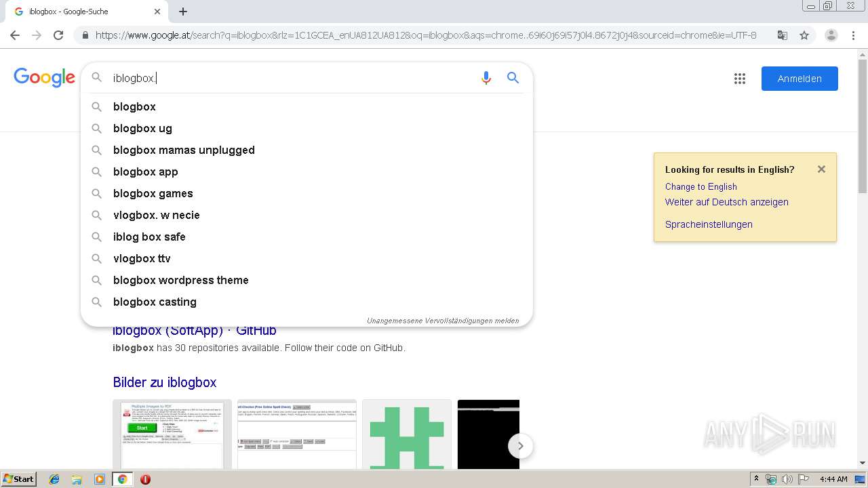Open the green identicon image thumbnail
The height and width of the screenshot is (488, 868).
pos(407,434)
